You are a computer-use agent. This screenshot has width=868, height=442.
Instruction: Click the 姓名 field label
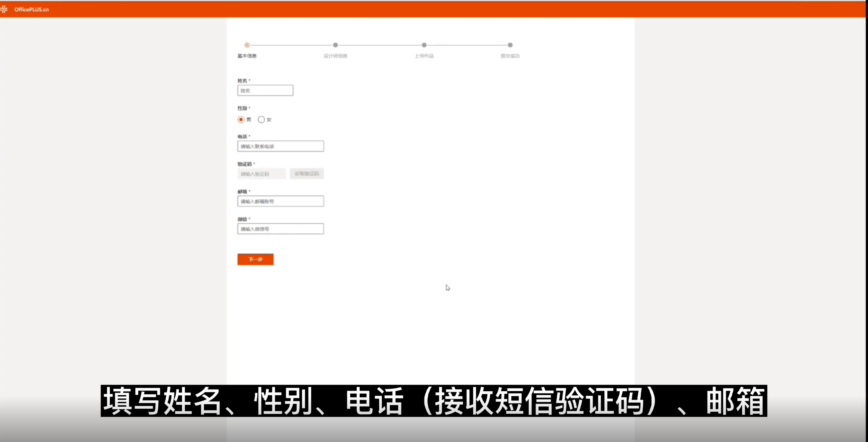(242, 81)
